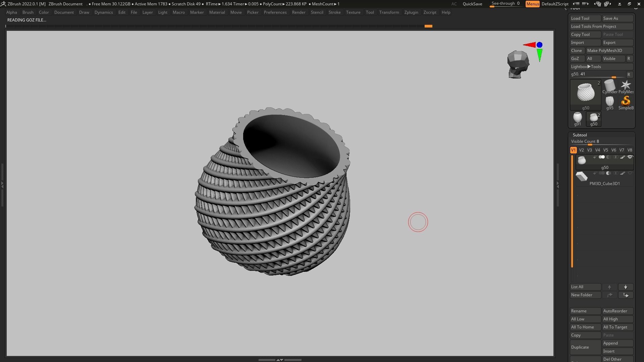Adjust the g50 tool index slider

pyautogui.click(x=598, y=75)
